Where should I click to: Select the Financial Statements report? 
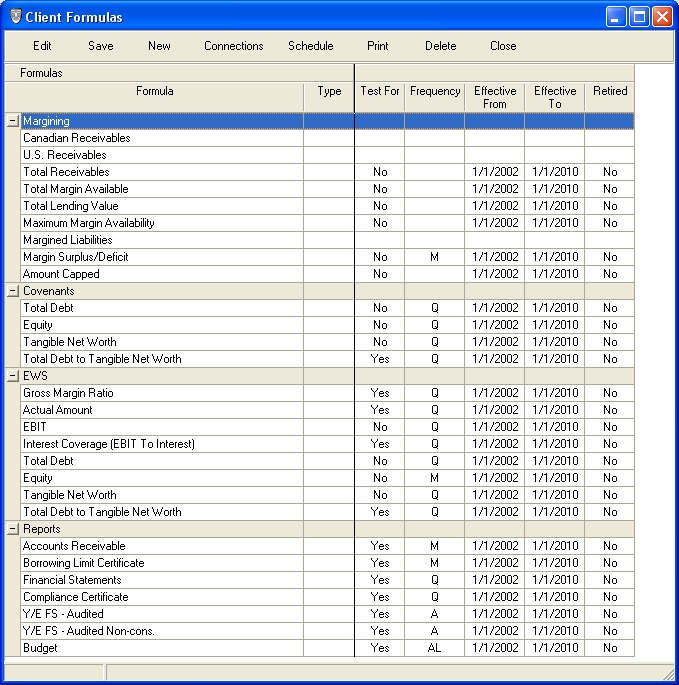tap(162, 580)
